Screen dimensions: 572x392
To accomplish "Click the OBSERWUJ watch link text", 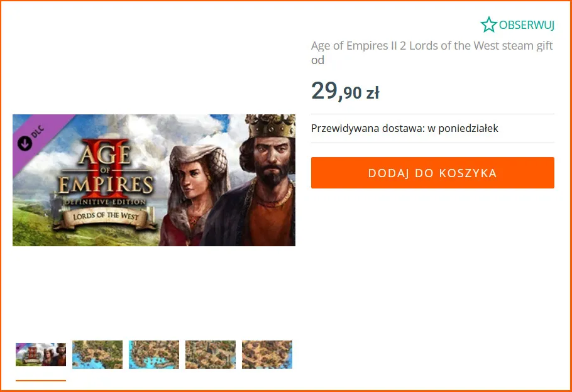I will (526, 24).
